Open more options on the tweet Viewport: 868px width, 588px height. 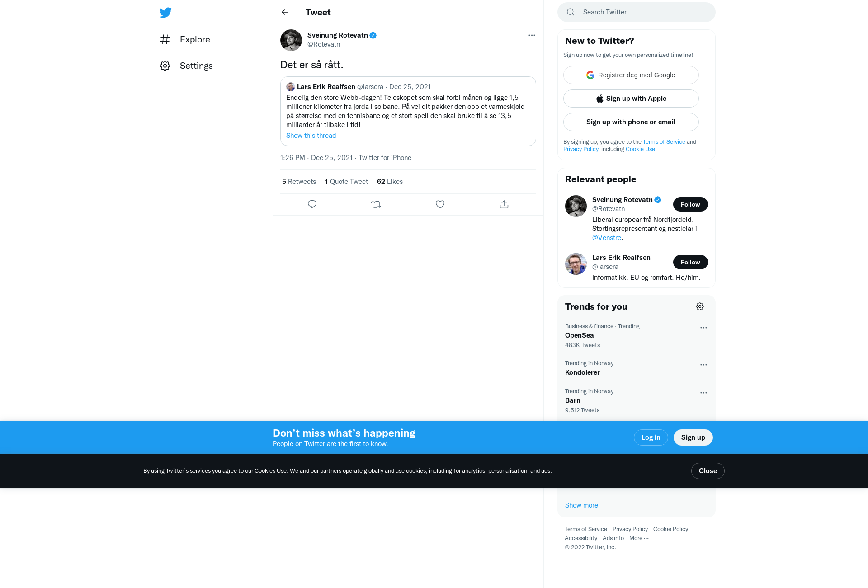click(532, 35)
